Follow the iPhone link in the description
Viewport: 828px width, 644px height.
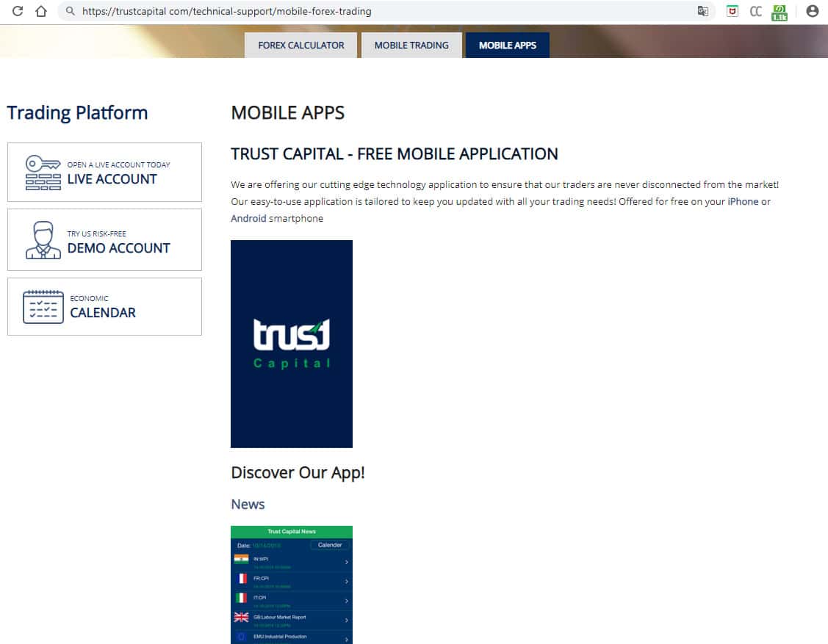pos(743,202)
